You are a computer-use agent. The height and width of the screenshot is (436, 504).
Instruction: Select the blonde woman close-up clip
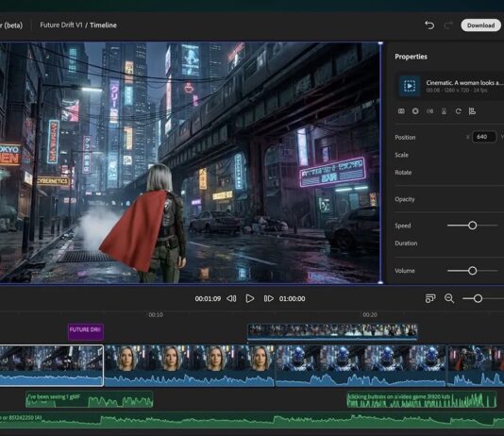point(190,365)
